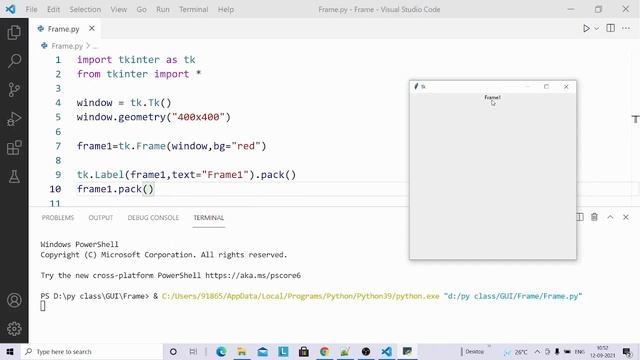The height and width of the screenshot is (360, 640).
Task: Click the Frame1 label in tk window
Action: click(492, 97)
